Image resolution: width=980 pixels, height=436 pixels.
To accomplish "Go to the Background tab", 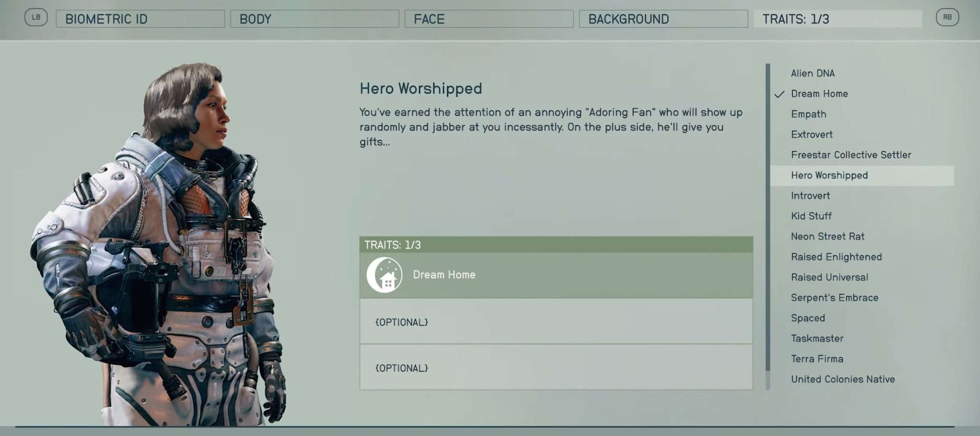I will [x=663, y=19].
